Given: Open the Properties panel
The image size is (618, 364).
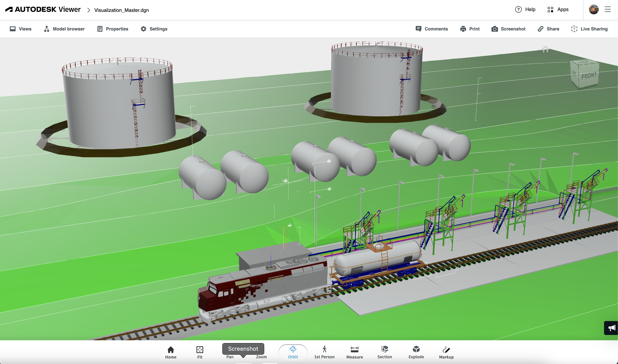Looking at the screenshot, I should (113, 29).
